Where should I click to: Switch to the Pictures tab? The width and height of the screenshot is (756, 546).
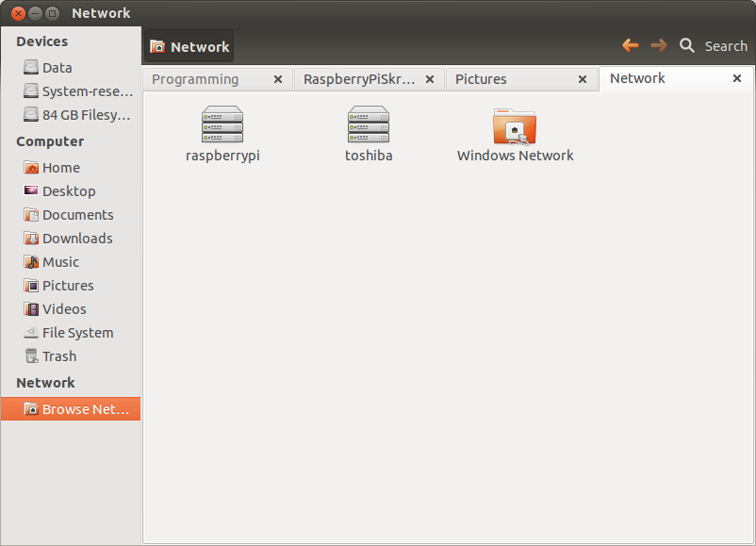tap(481, 79)
